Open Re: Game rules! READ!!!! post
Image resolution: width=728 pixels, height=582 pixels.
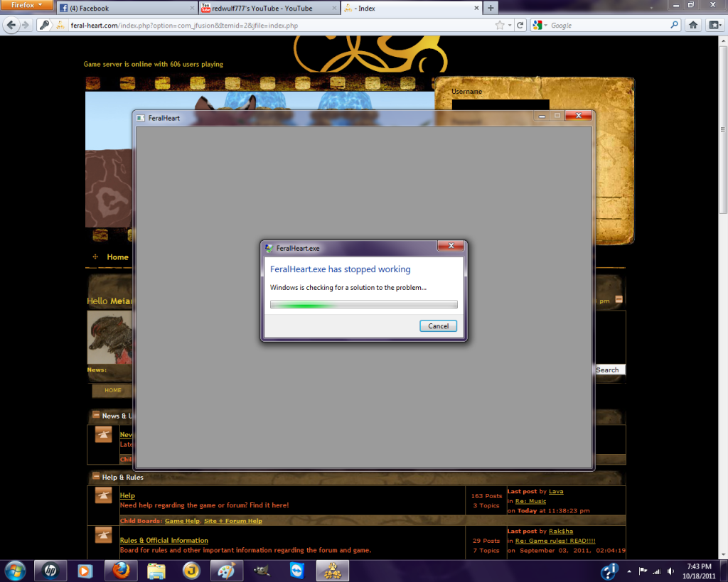coord(555,541)
